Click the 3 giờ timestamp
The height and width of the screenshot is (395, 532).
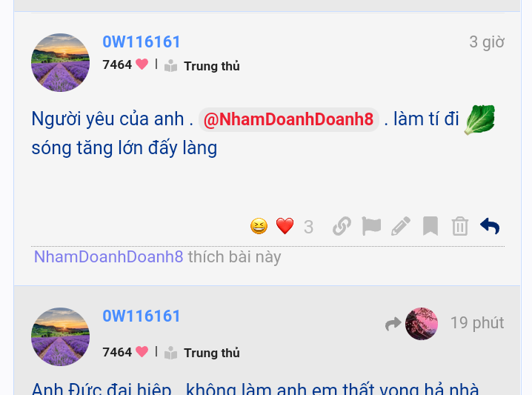pyautogui.click(x=487, y=42)
